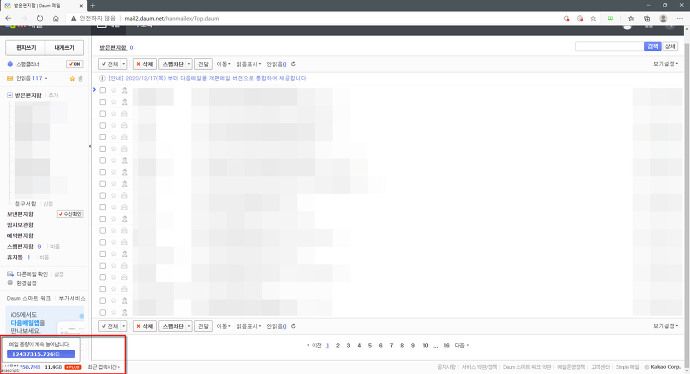
Task: Click the bottom refresh icon
Action: click(x=293, y=326)
